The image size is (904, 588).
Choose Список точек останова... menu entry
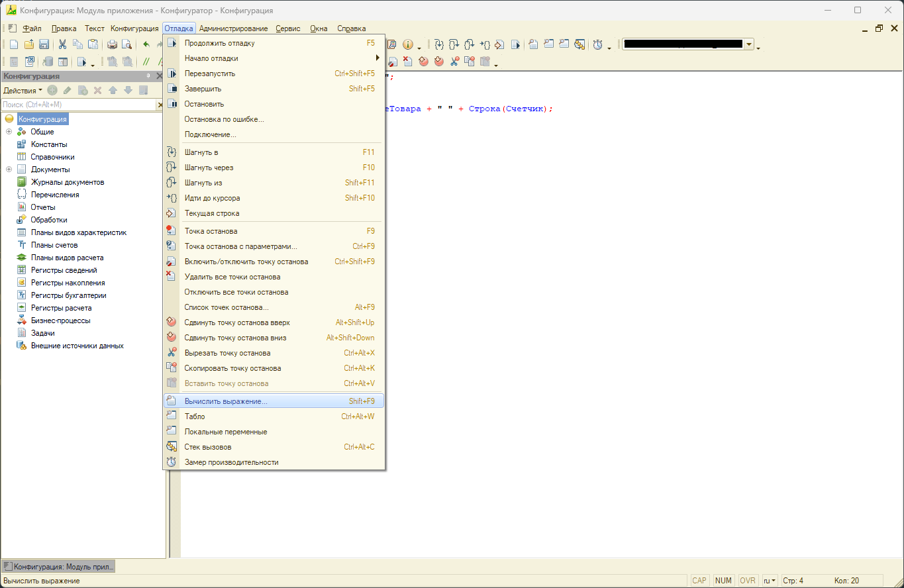[x=274, y=307]
